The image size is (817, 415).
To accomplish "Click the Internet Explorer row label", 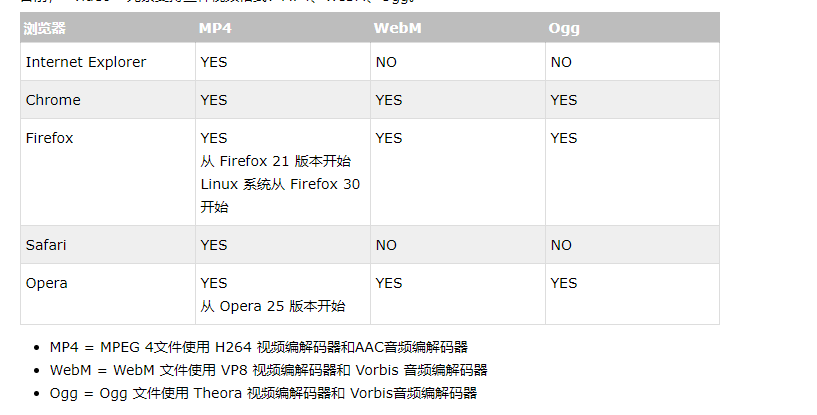I will tap(86, 62).
